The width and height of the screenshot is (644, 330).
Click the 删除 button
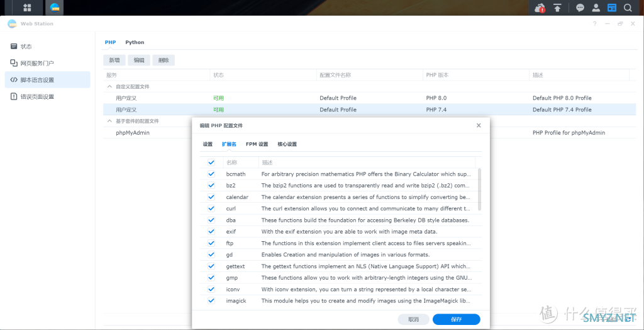coord(164,60)
